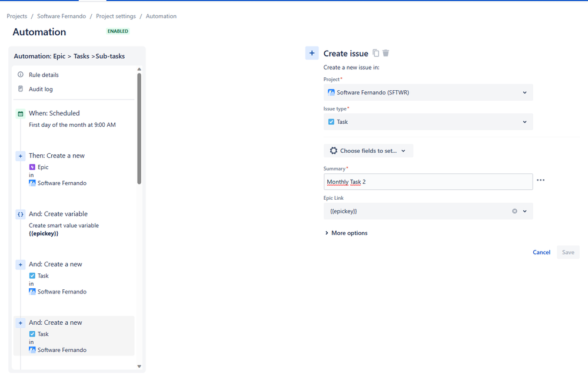588x376 pixels.
Task: Click the {{epickey}} variable text in sidebar
Action: 44,233
